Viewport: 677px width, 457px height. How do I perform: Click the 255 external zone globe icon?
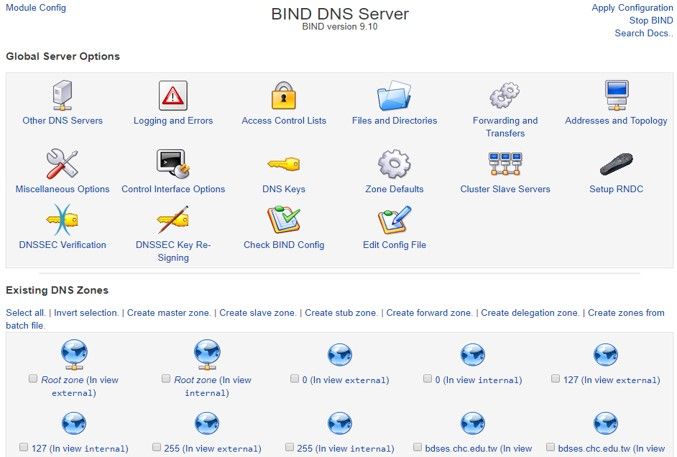coord(207,423)
